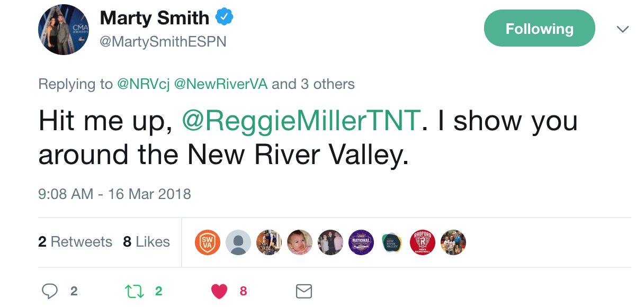644x307 pixels.
Task: View the list of 8 Likes
Action: pos(146,242)
